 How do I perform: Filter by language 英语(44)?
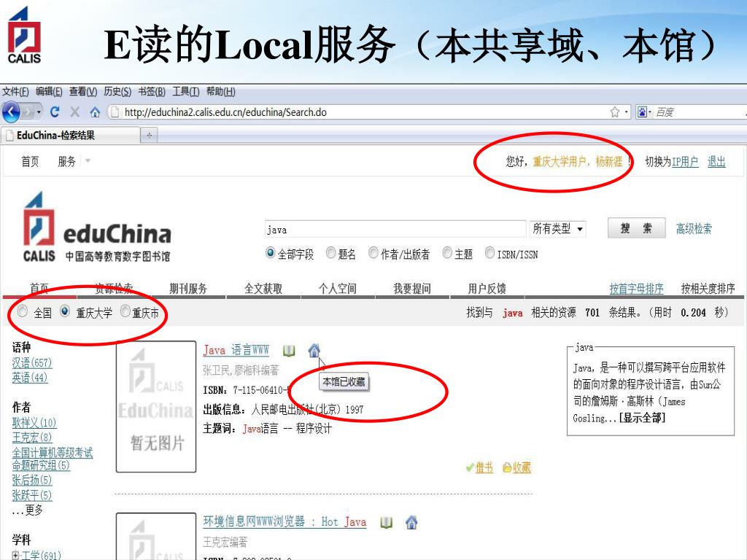pyautogui.click(x=29, y=378)
